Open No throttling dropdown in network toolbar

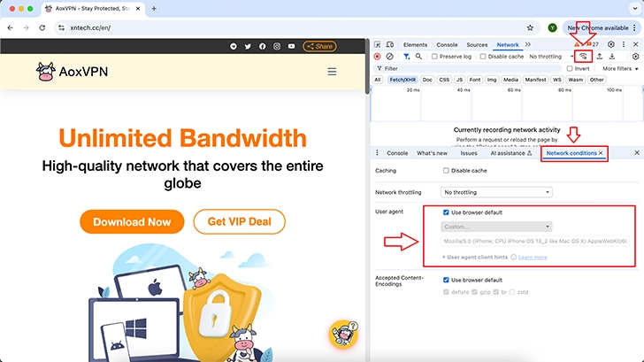(551, 57)
